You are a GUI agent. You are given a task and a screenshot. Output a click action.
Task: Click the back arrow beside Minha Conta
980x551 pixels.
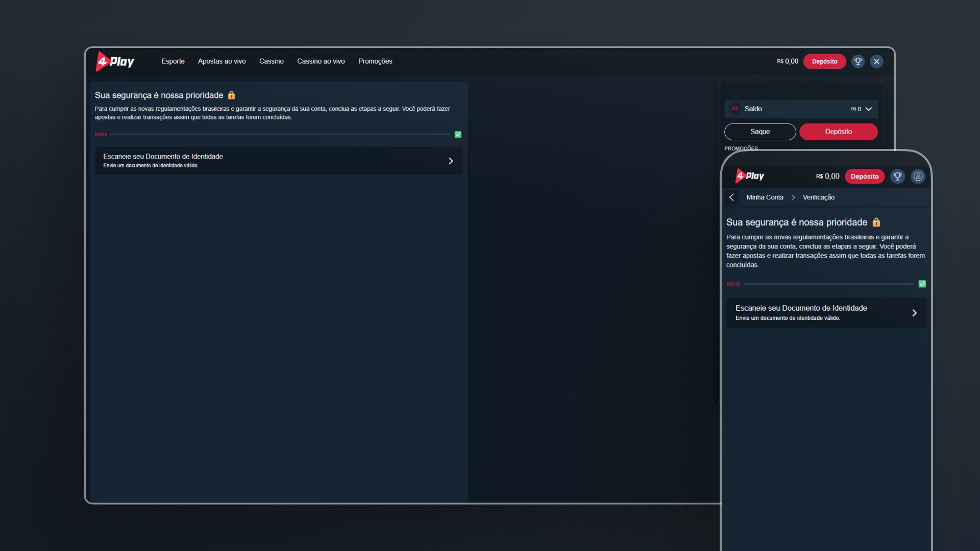(x=731, y=197)
